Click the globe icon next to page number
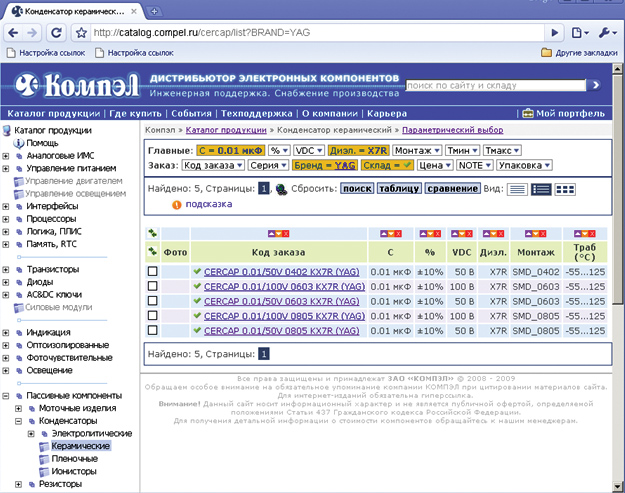This screenshot has height=493, width=625. click(x=281, y=189)
